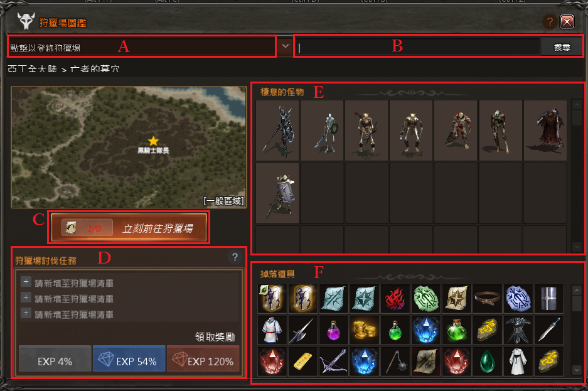
Task: Claim the EXP 54% blue reward
Action: coord(129,359)
